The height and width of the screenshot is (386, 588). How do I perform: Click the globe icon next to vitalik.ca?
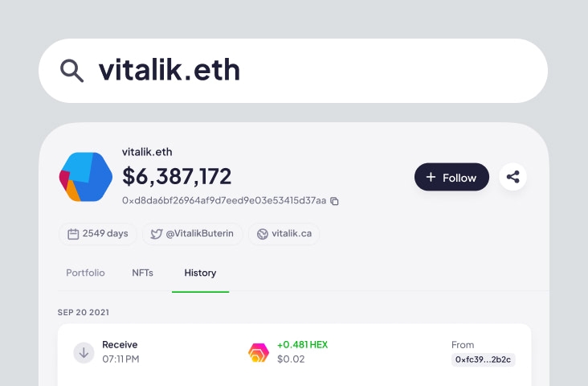click(x=263, y=234)
